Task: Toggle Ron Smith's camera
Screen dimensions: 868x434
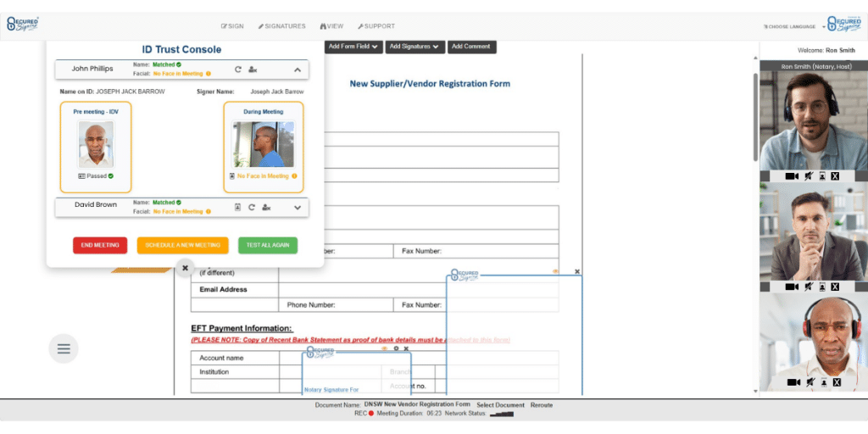Action: pyautogui.click(x=793, y=176)
